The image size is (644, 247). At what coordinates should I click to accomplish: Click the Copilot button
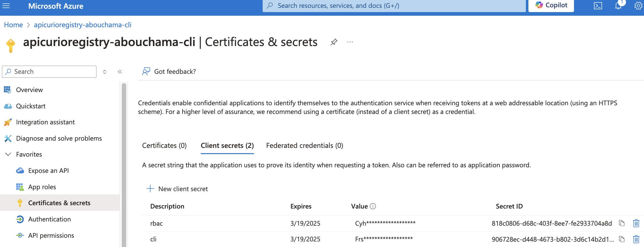(551, 6)
